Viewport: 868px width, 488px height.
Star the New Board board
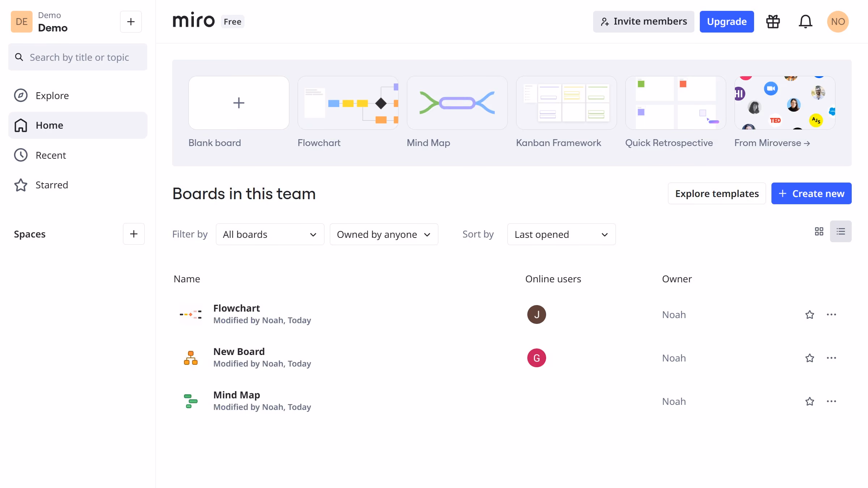click(x=810, y=358)
